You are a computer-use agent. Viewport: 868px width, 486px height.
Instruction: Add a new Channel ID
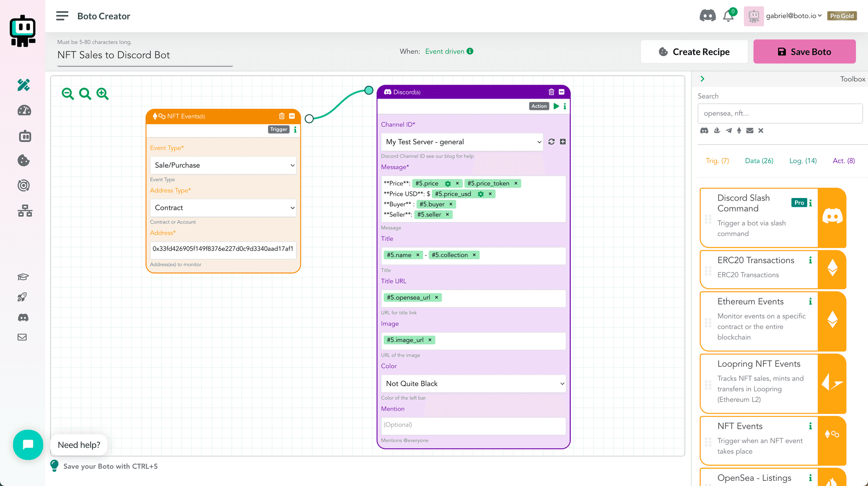click(x=562, y=142)
